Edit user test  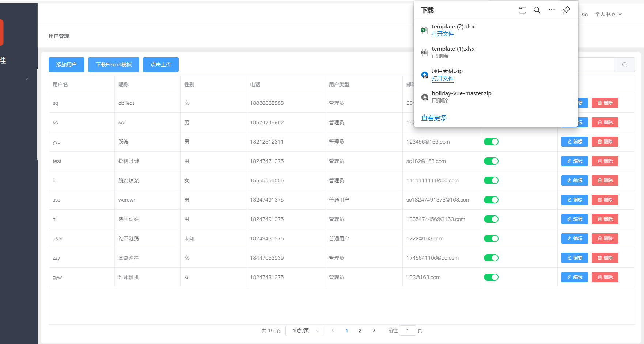tap(575, 161)
